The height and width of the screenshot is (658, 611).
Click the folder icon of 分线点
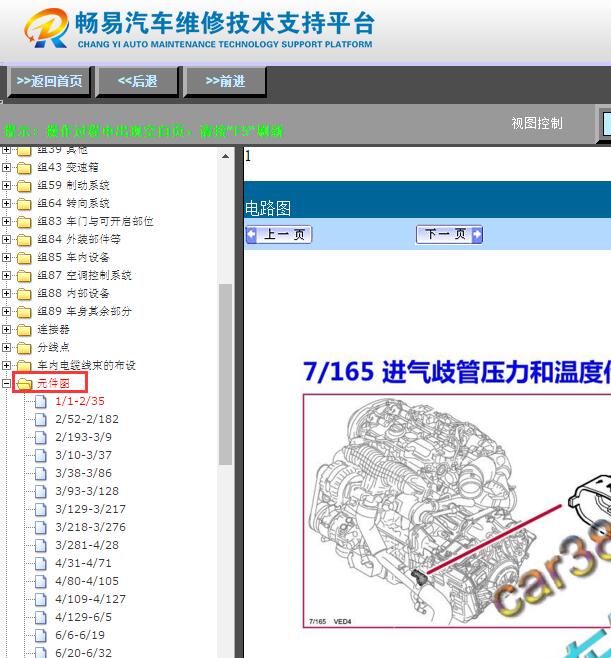pyautogui.click(x=24, y=348)
